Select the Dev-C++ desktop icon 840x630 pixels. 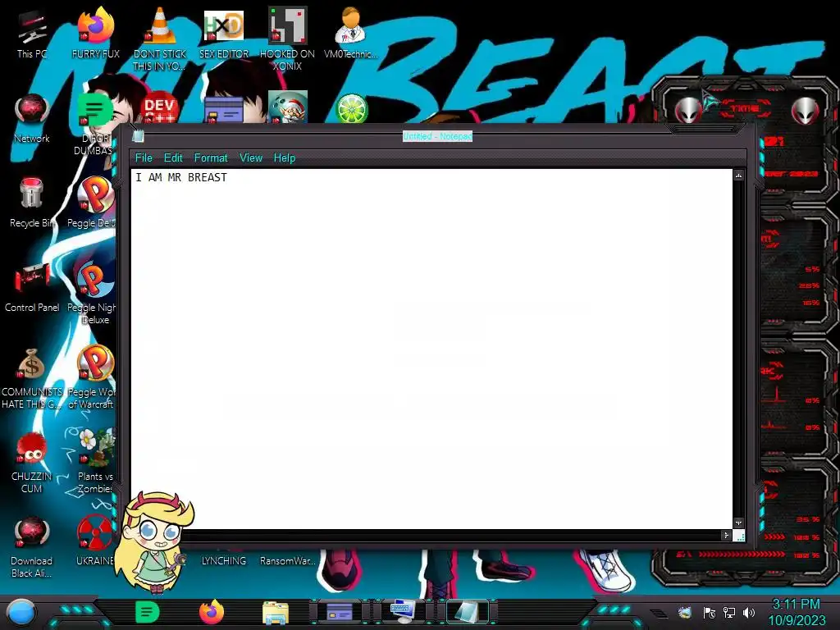[160, 108]
